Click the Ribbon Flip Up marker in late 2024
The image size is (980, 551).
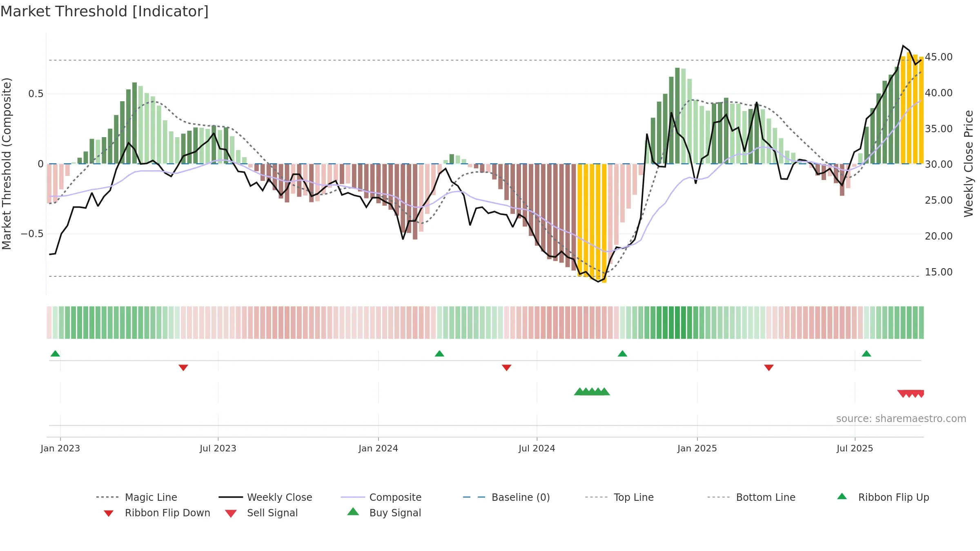pos(622,353)
